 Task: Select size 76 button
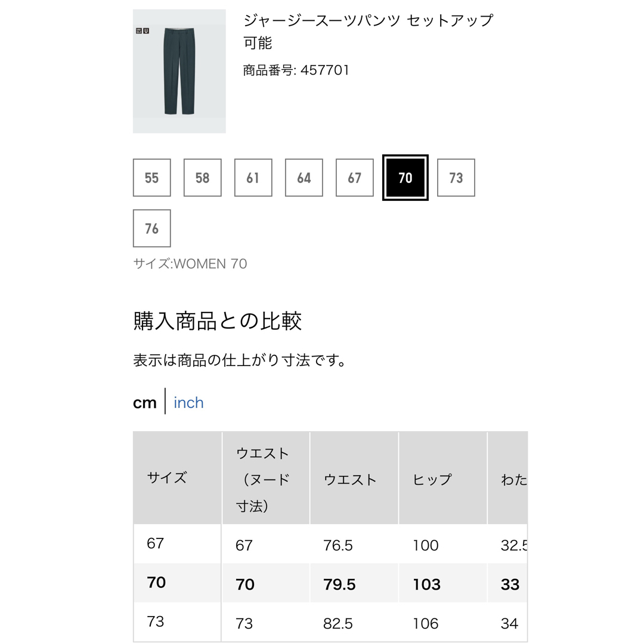151,228
